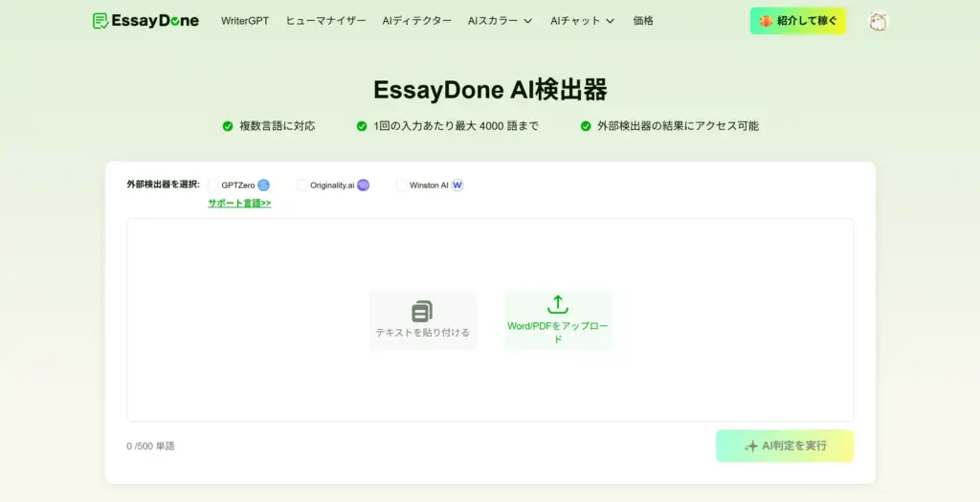Open the AIチャット dropdown menu
Viewport: 980px width, 502px height.
pyautogui.click(x=582, y=21)
